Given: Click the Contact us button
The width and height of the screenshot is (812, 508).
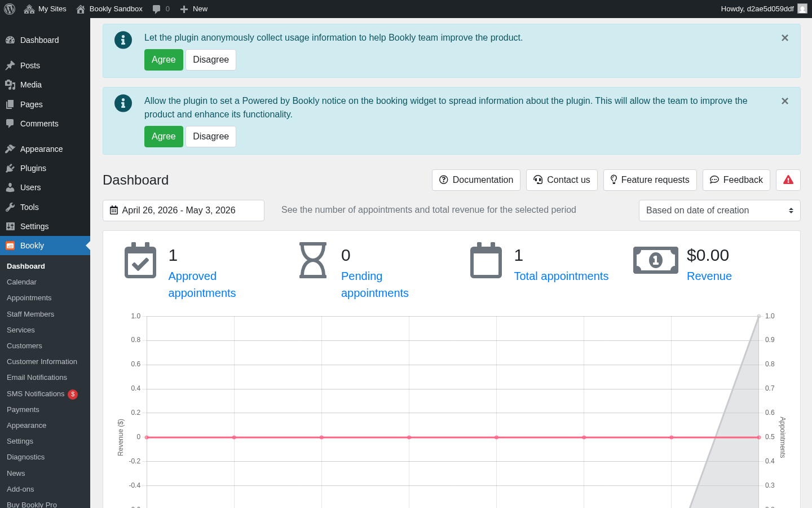Looking at the screenshot, I should click(562, 180).
